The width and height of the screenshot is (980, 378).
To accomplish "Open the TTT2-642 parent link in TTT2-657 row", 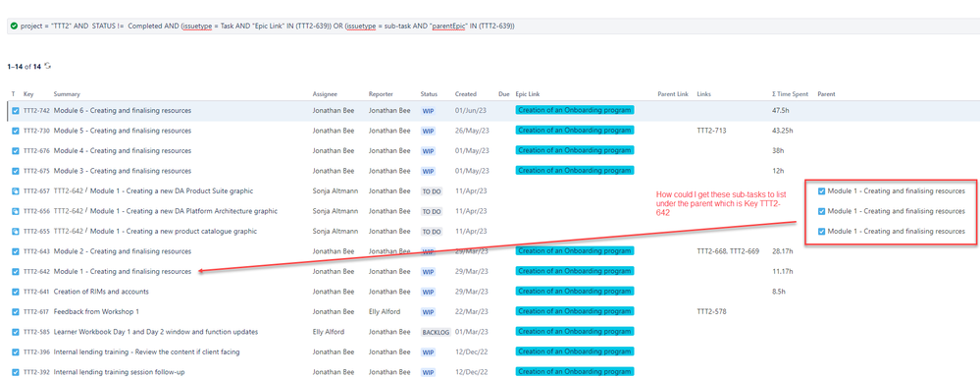I will click(69, 190).
